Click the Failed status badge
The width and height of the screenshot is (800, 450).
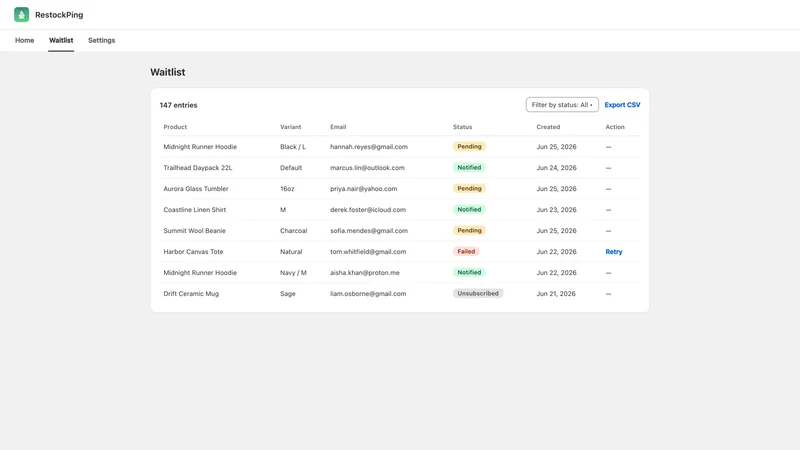coord(466,252)
